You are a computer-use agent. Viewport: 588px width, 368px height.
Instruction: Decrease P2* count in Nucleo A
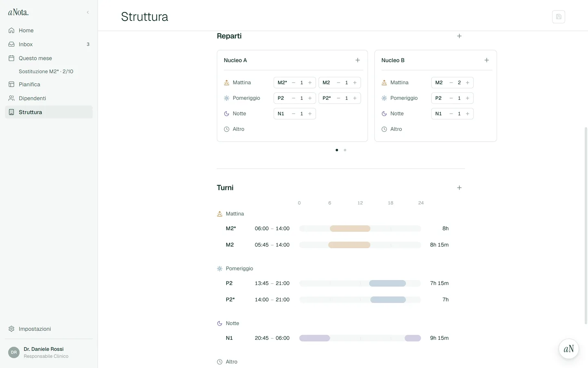(x=339, y=98)
